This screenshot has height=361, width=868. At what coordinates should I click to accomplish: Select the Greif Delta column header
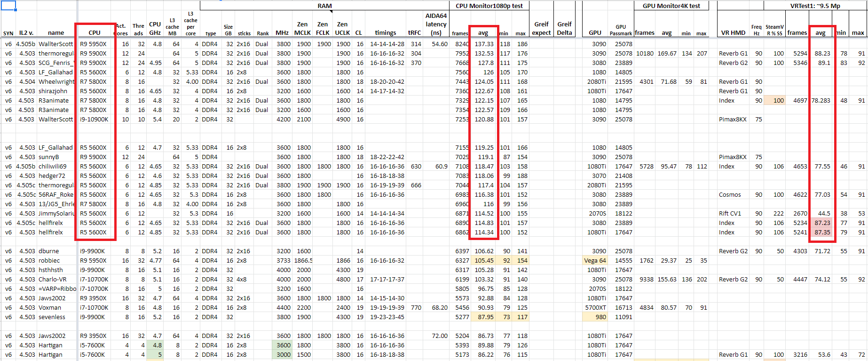point(564,28)
